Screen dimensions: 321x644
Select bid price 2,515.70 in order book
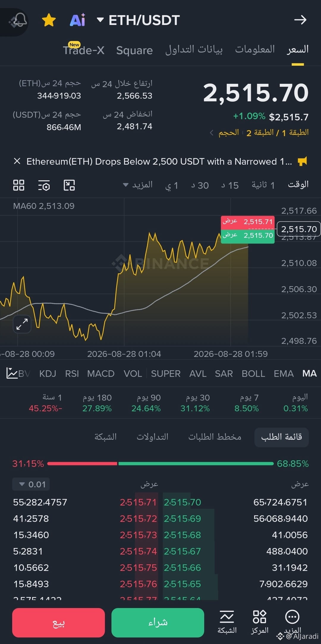tap(182, 502)
